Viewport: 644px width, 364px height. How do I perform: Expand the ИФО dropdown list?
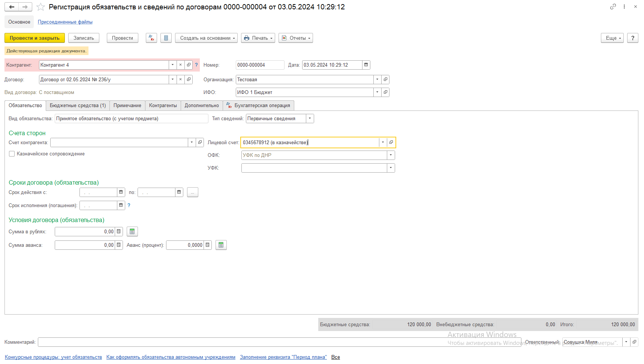[x=377, y=92]
